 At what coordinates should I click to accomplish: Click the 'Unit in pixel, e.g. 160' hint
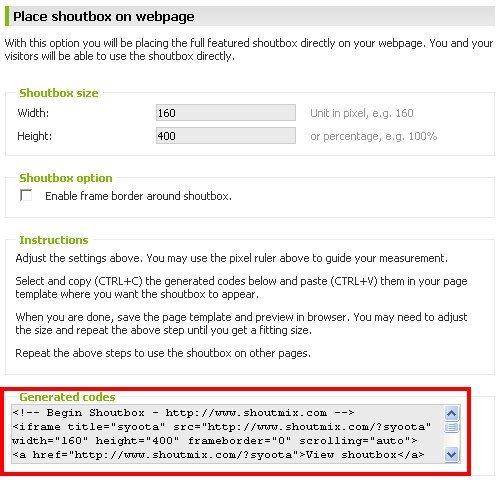(362, 113)
